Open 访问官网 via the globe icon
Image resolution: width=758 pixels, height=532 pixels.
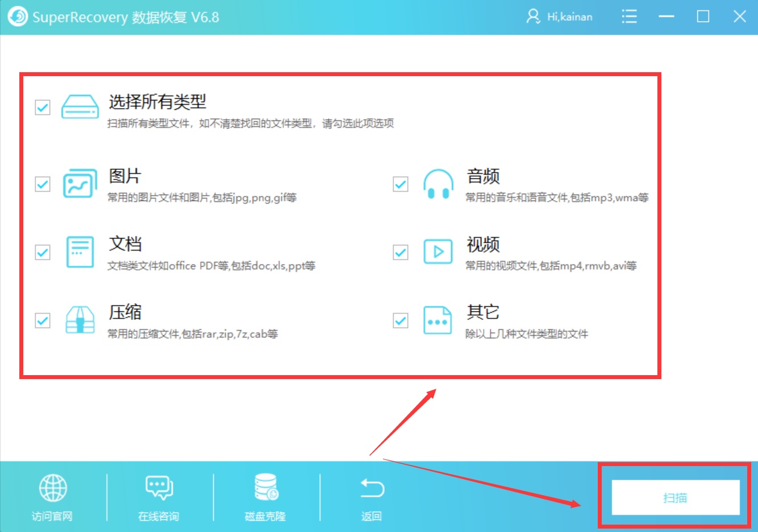click(x=53, y=487)
